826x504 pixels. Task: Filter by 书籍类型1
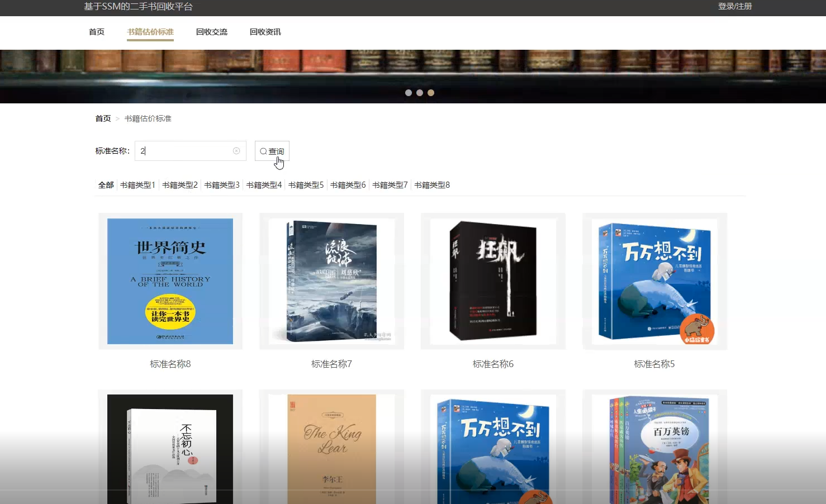pyautogui.click(x=137, y=185)
